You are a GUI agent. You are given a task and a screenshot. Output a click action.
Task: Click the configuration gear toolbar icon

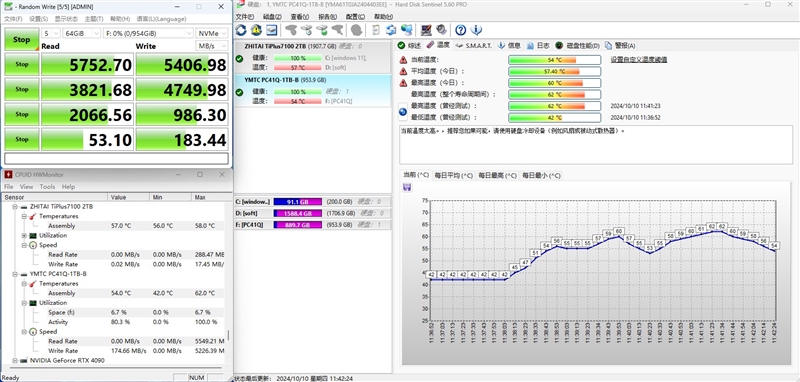(x=441, y=30)
